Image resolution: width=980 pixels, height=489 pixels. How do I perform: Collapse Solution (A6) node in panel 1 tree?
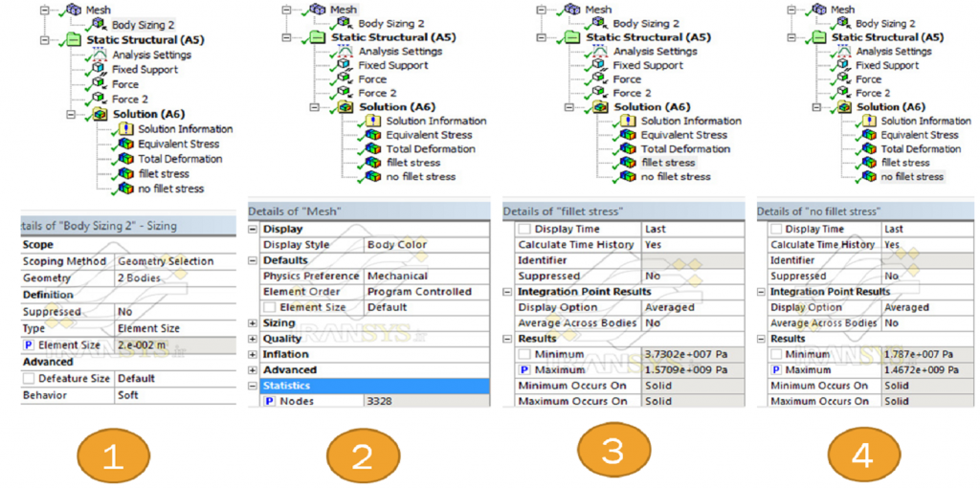coord(73,114)
